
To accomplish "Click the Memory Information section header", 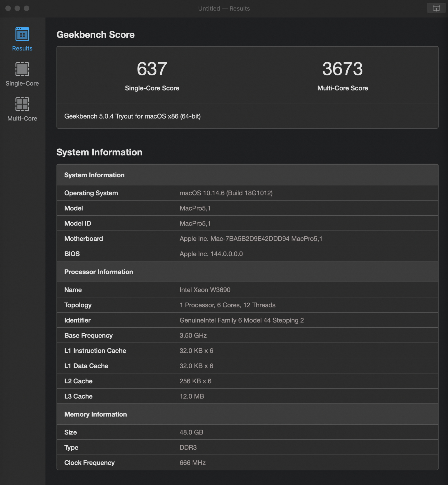I will pyautogui.click(x=247, y=414).
